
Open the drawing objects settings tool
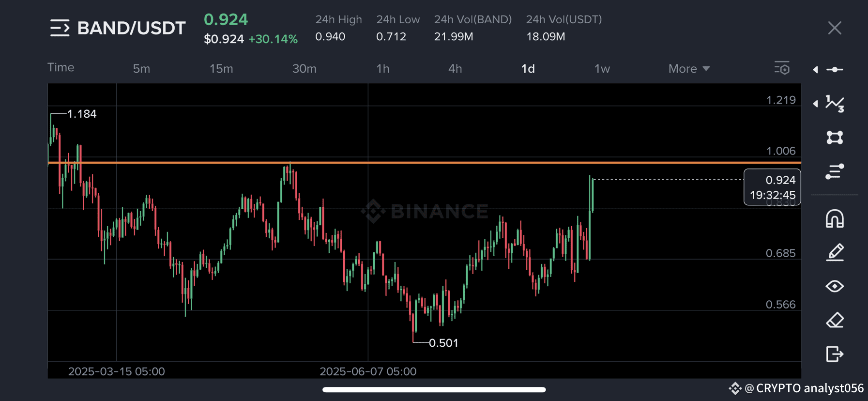point(835,171)
